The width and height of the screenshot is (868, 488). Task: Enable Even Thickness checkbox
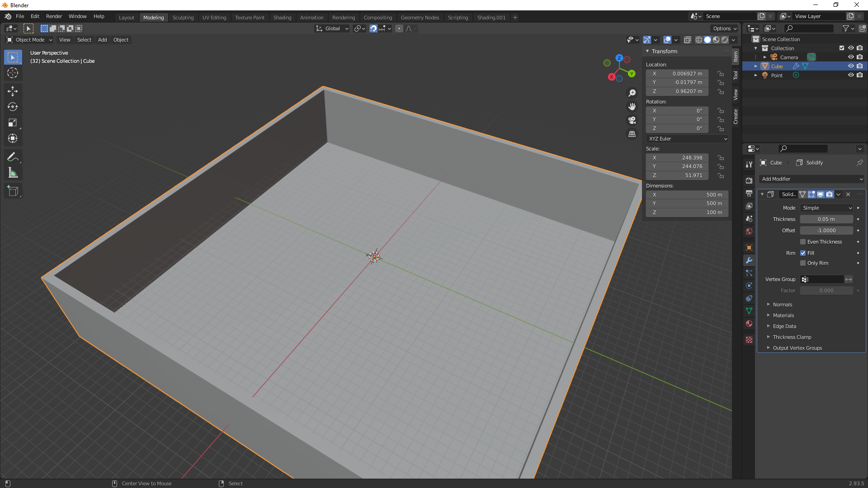tap(803, 242)
